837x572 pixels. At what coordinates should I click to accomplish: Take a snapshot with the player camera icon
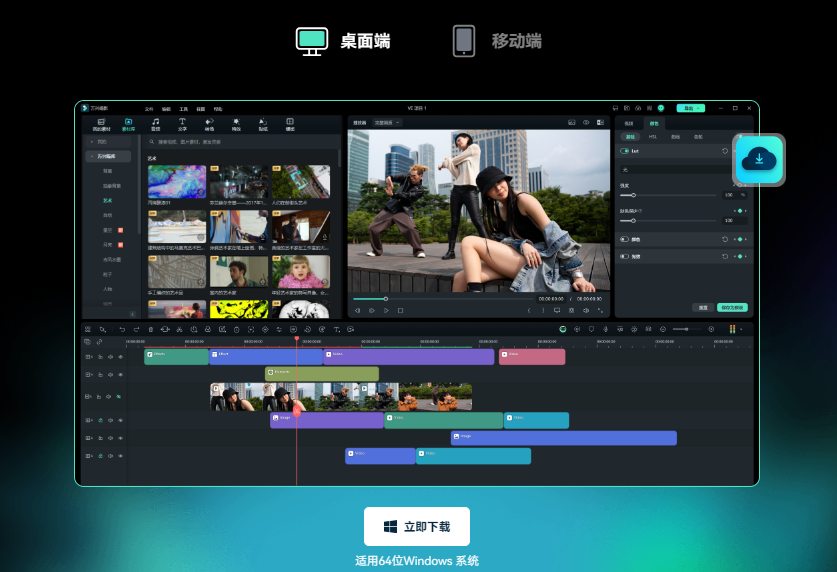(x=571, y=310)
